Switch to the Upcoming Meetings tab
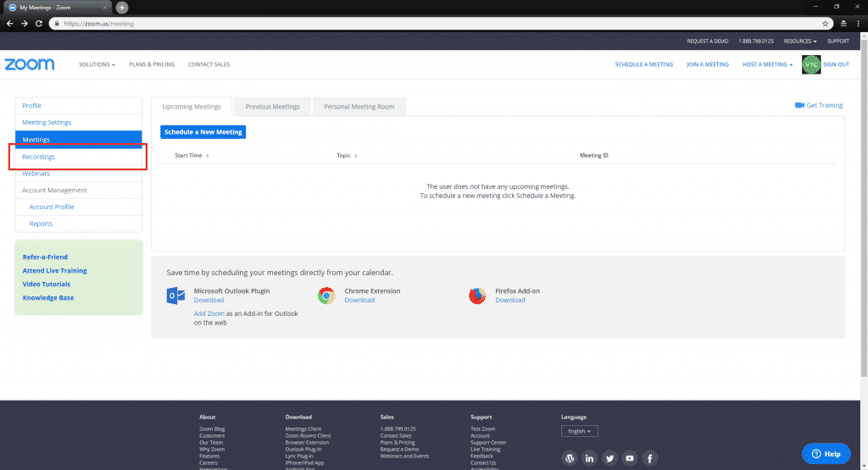 [192, 107]
